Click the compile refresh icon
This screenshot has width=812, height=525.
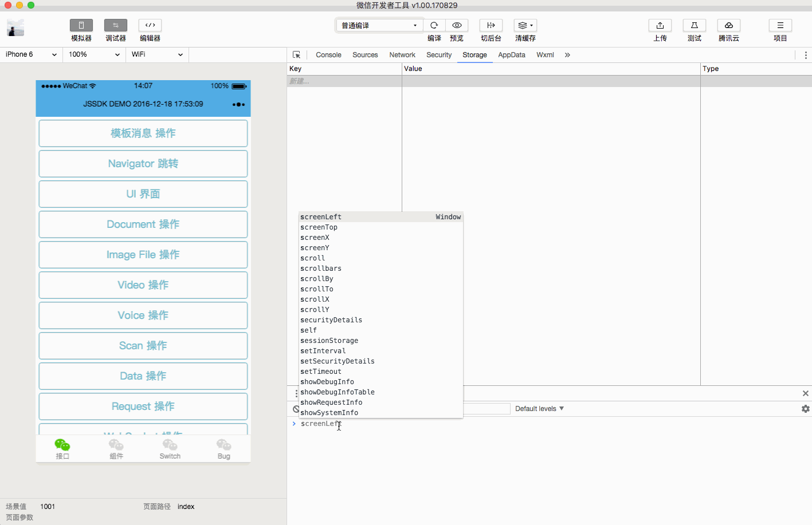[434, 25]
